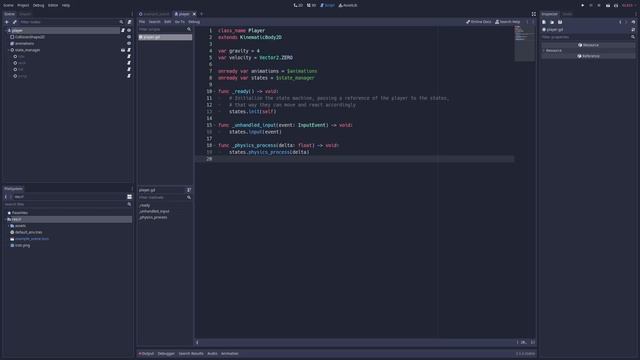The height and width of the screenshot is (360, 640).
Task: Click the script filter search icon
Action: pos(189,29)
